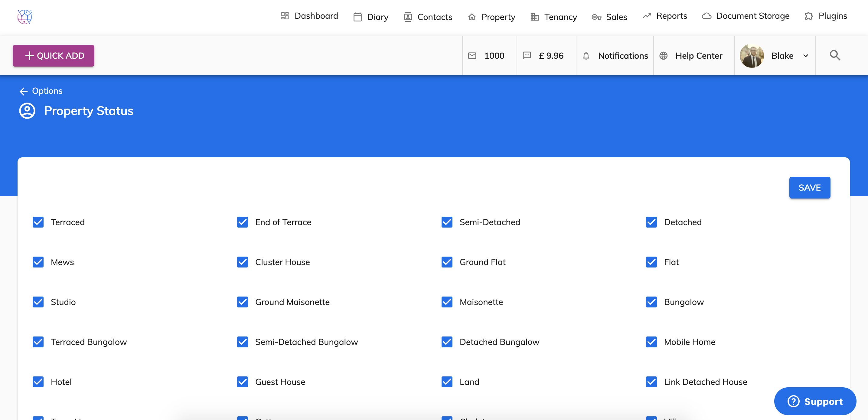
Task: Select the Property home icon
Action: [472, 17]
